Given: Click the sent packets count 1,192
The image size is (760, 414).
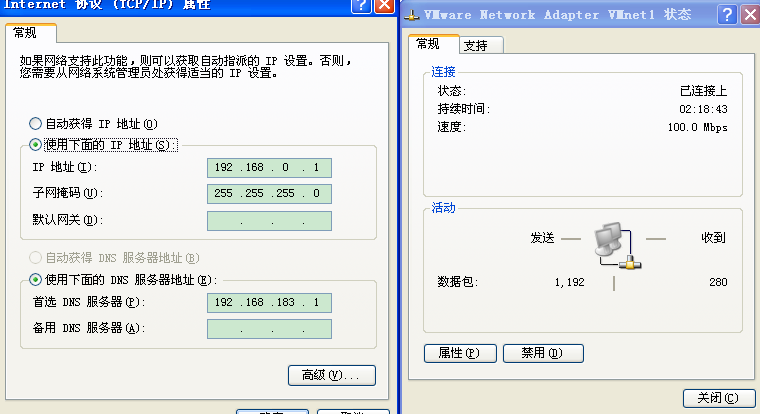Looking at the screenshot, I should tap(570, 282).
